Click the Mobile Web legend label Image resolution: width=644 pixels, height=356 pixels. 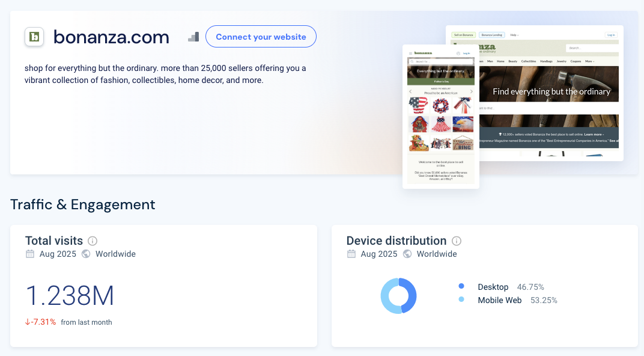click(x=499, y=300)
